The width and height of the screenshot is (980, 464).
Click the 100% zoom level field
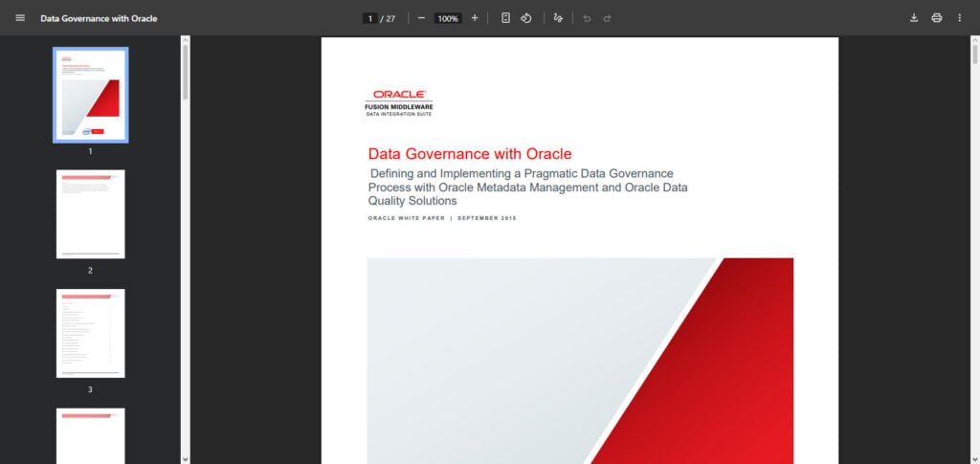click(448, 19)
